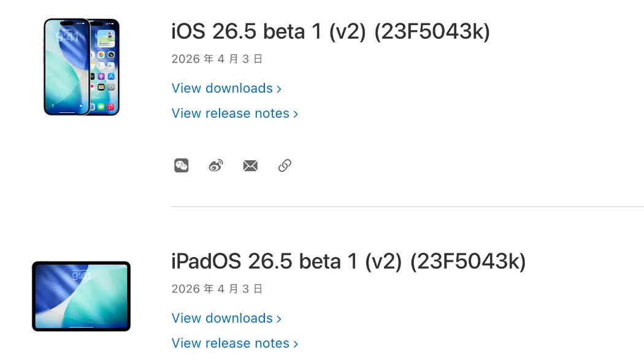
Task: Open View downloads for iPadOS 26.5 beta
Action: tap(222, 318)
